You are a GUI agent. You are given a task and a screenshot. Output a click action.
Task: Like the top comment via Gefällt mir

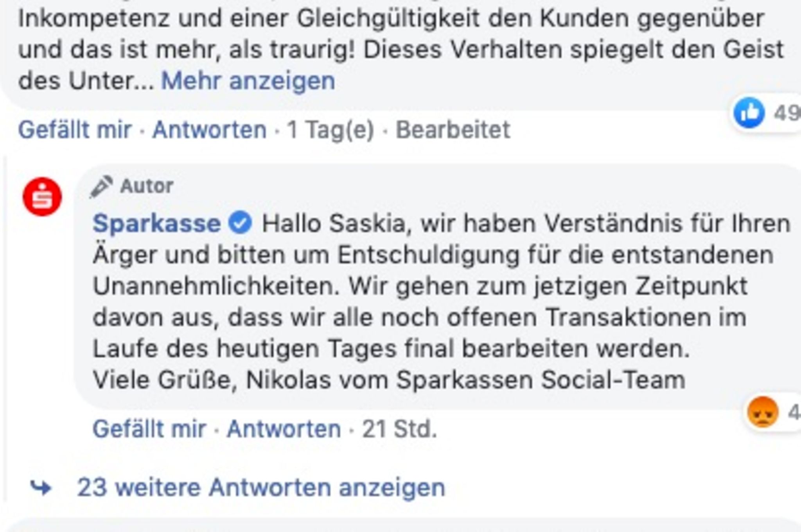click(75, 130)
